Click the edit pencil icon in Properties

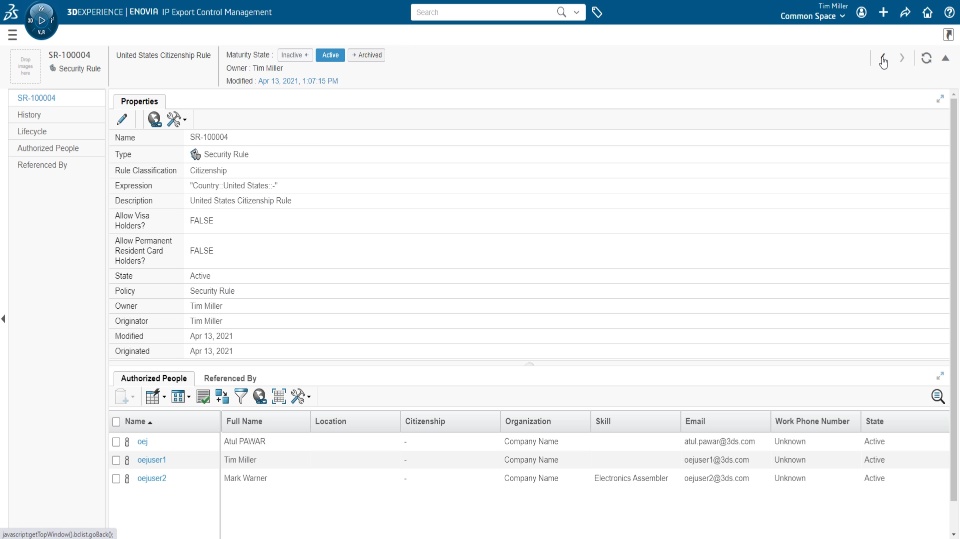click(x=122, y=119)
